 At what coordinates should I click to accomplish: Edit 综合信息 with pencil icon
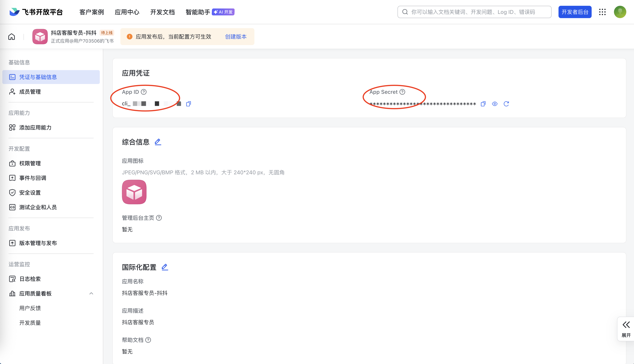[x=158, y=142]
